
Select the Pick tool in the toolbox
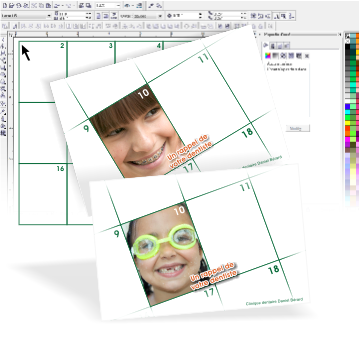(x=3, y=40)
